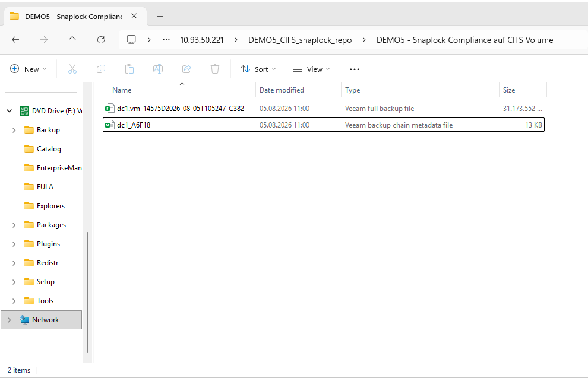Click the This PC monitor icon in address bar
Viewport: 588px width, 378px height.
131,40
